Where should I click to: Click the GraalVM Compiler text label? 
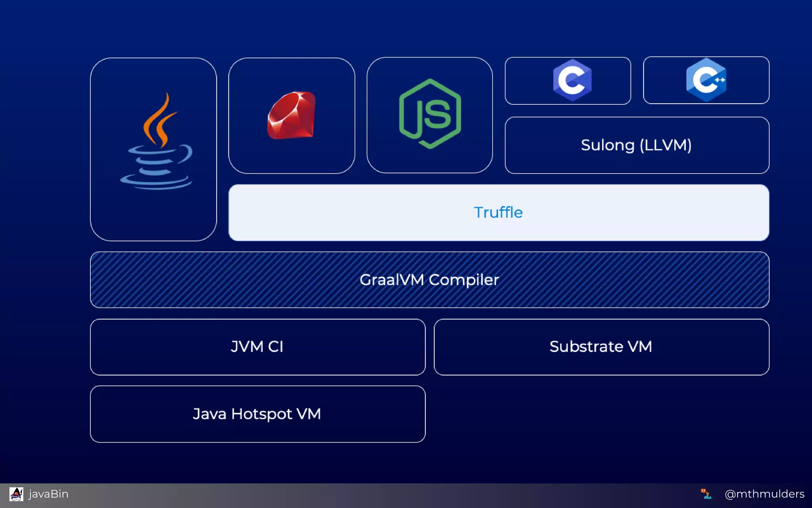point(429,280)
